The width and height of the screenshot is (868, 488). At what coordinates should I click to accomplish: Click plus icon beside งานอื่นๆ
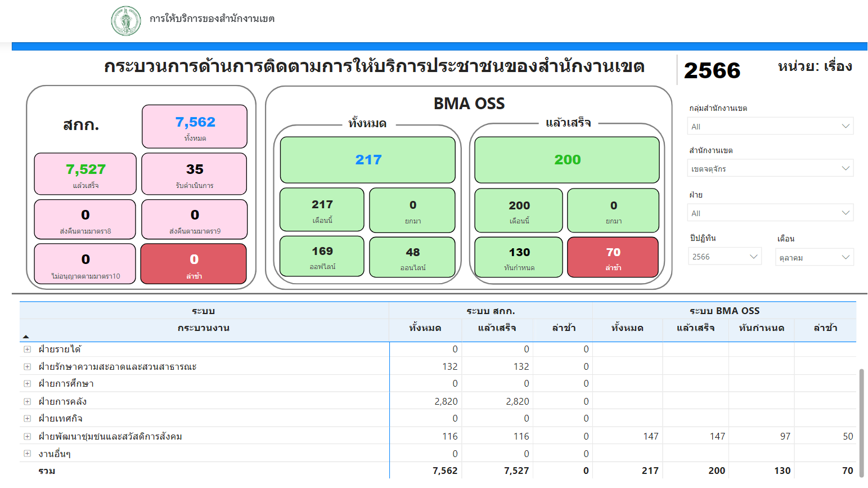click(27, 454)
